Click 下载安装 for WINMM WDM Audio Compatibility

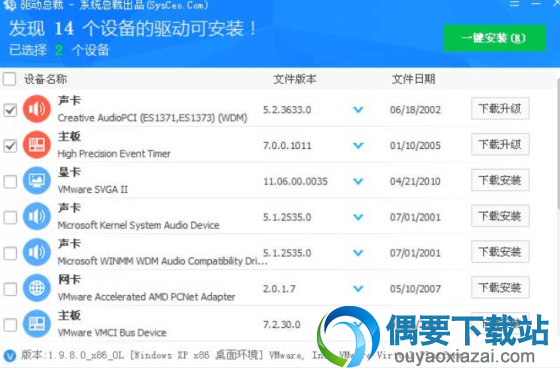(500, 252)
